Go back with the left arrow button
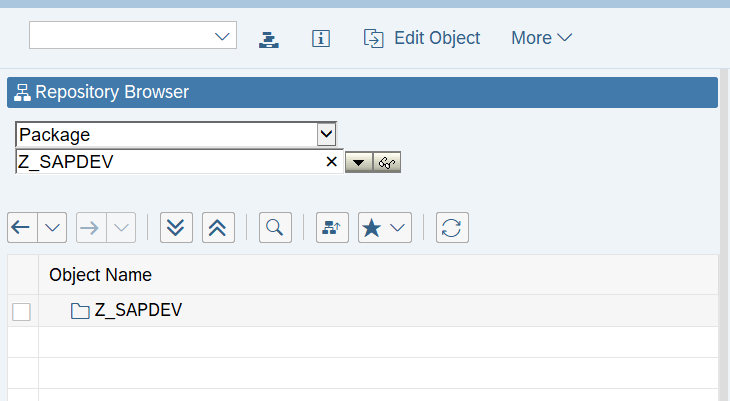 click(22, 228)
